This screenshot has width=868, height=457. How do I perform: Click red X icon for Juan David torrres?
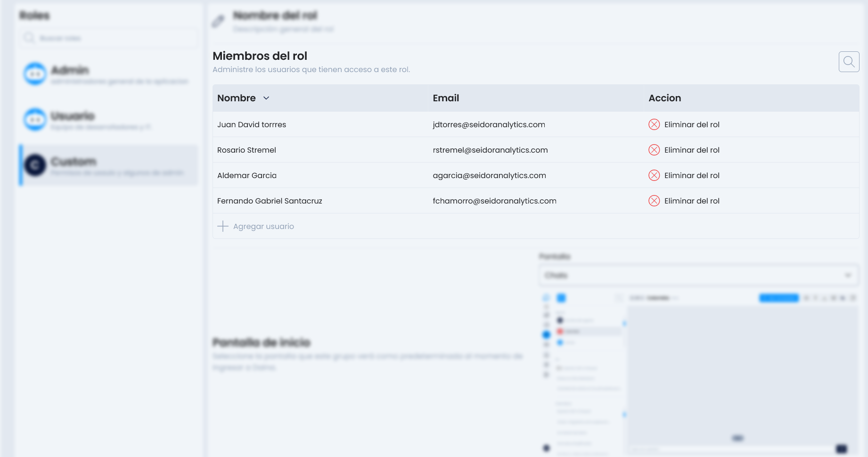654,124
